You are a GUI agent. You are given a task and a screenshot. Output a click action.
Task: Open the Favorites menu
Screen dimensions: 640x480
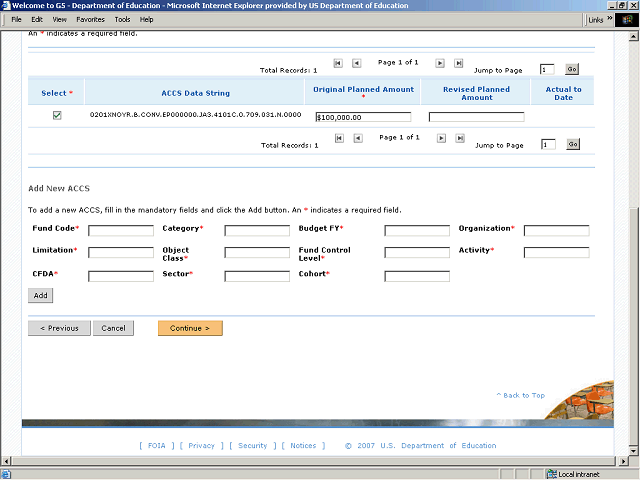(x=90, y=19)
